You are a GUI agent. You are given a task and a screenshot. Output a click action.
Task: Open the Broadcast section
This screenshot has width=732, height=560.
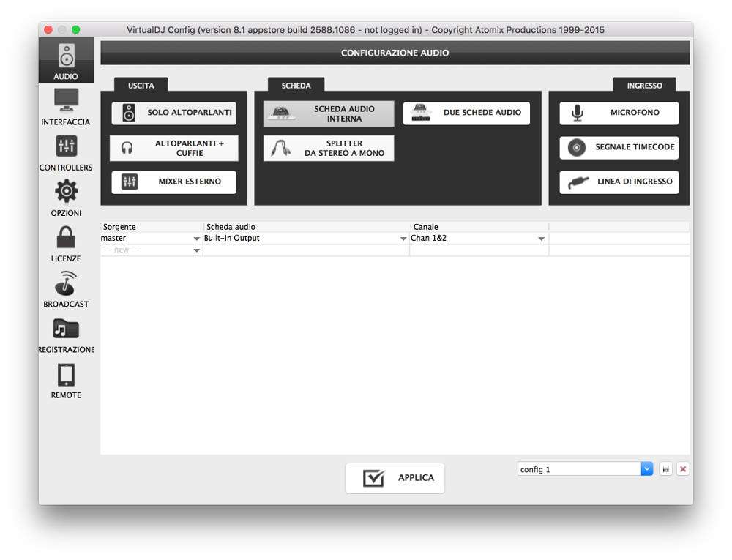tap(66, 289)
